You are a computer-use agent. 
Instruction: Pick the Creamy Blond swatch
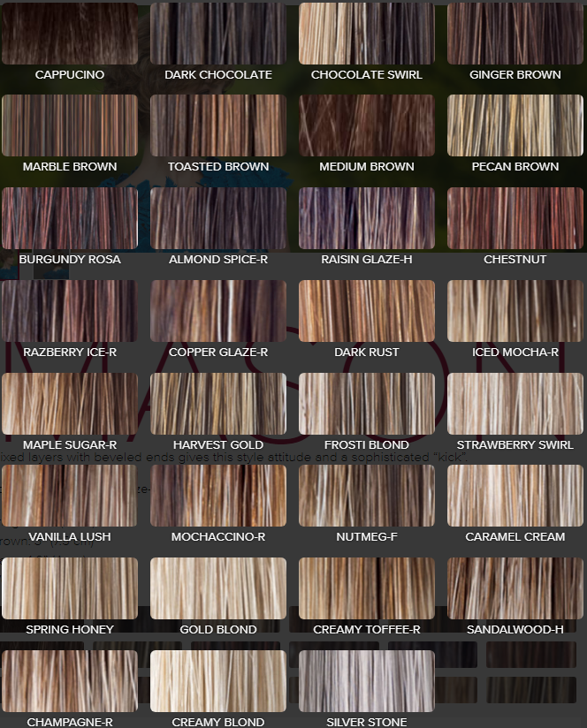click(x=218, y=681)
